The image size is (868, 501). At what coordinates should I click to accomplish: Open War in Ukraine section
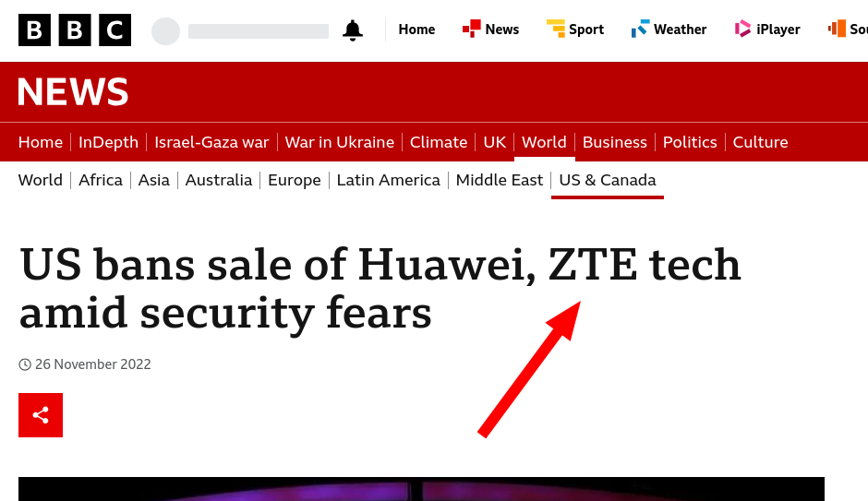click(339, 142)
